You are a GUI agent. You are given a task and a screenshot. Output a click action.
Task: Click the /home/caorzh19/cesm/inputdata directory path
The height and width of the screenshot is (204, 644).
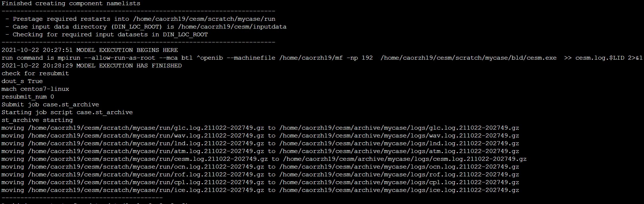pos(232,27)
